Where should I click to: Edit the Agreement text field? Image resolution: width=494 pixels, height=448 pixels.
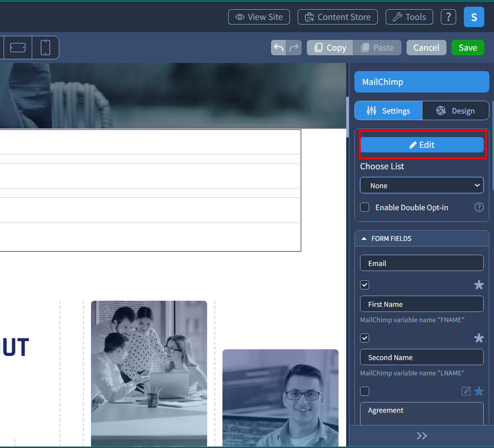(421, 414)
